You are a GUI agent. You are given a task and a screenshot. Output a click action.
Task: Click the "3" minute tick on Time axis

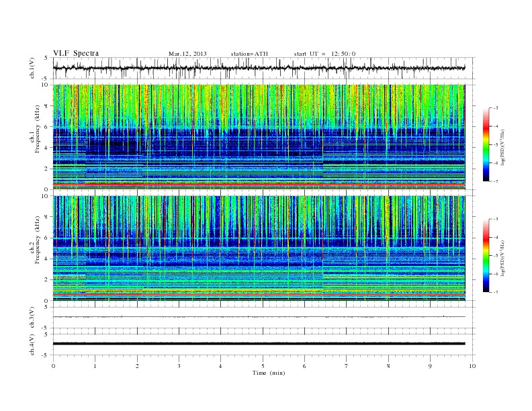[179, 366]
